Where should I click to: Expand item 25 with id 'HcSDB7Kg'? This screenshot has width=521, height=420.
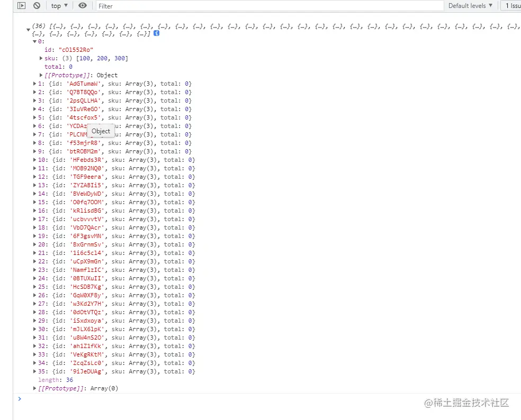tap(34, 287)
